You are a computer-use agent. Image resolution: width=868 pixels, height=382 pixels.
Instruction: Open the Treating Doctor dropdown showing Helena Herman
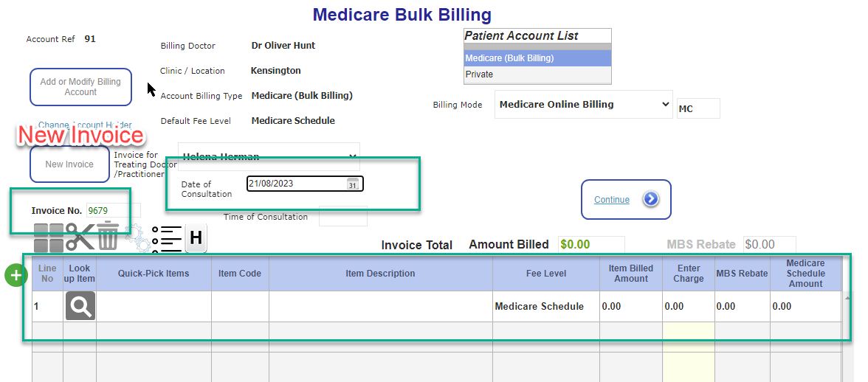coord(269,156)
